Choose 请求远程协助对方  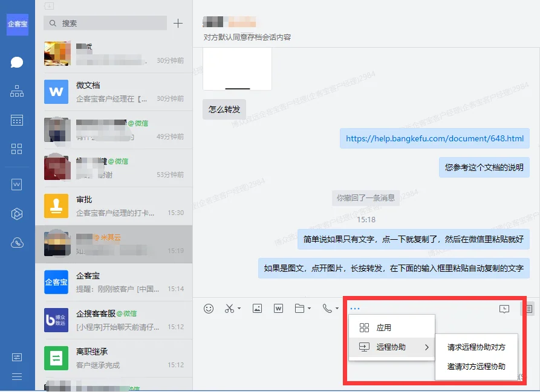click(477, 347)
